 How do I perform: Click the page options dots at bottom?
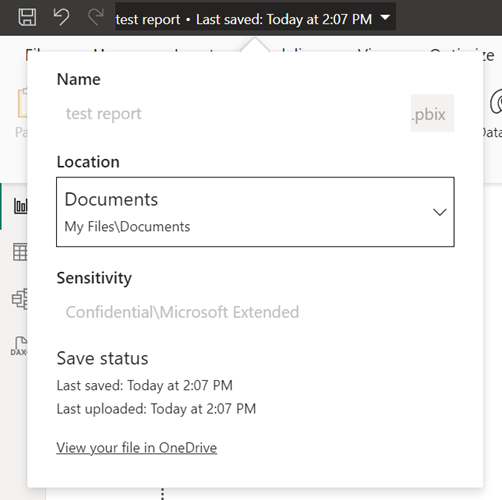coord(162,494)
